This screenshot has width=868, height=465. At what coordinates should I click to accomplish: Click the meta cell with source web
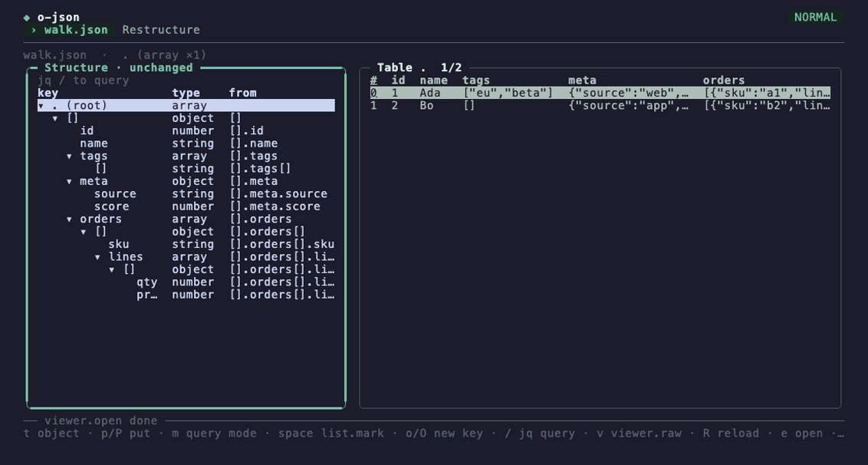(x=628, y=93)
